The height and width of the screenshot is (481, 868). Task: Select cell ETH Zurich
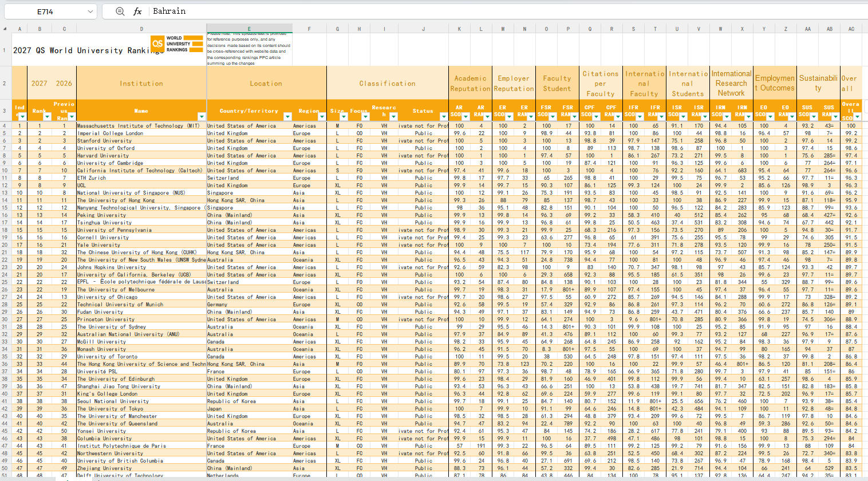coord(141,178)
